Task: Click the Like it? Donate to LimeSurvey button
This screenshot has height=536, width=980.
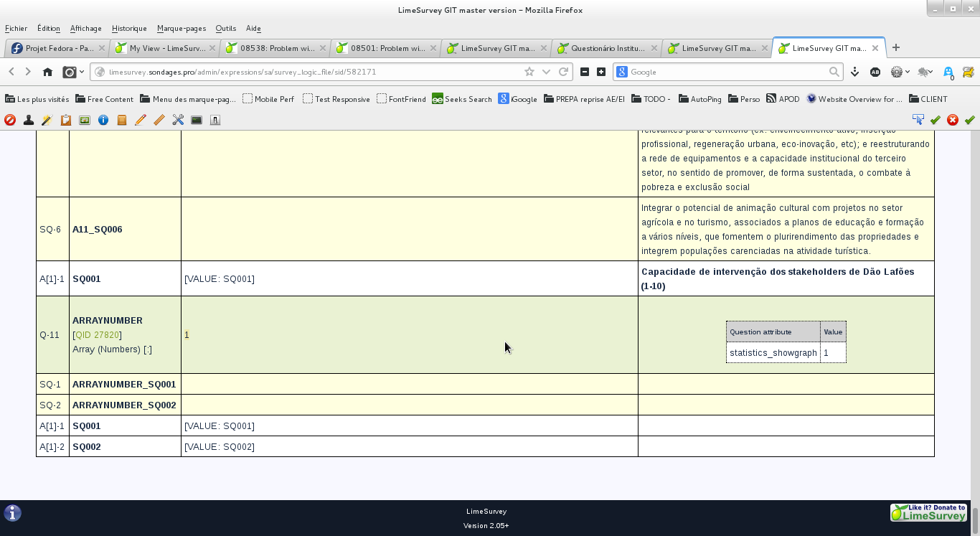Action: pos(928,512)
